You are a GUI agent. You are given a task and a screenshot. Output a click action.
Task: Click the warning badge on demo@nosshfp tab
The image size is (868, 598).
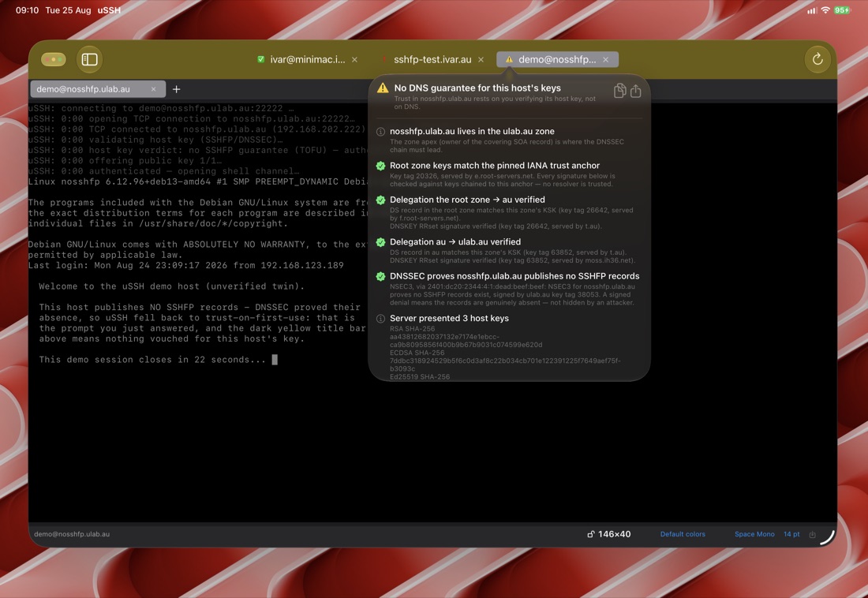(x=509, y=59)
